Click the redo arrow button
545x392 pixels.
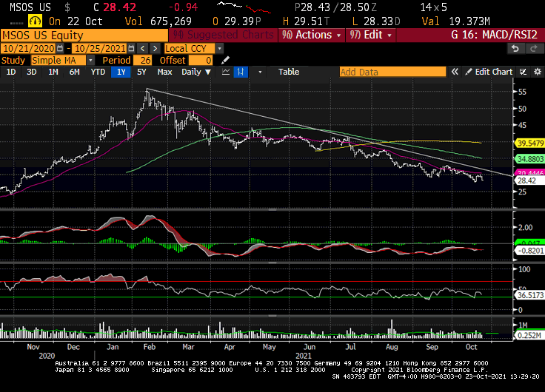pyautogui.click(x=534, y=49)
